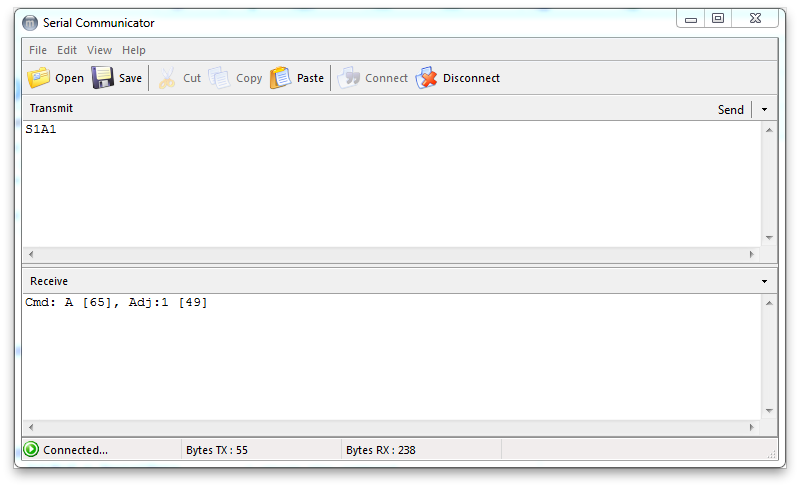This screenshot has height=488, width=800.
Task: Click the Open folder icon
Action: click(x=39, y=78)
